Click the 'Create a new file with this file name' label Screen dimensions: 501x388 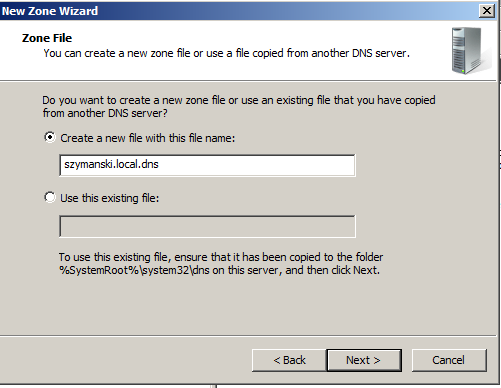[x=147, y=138]
